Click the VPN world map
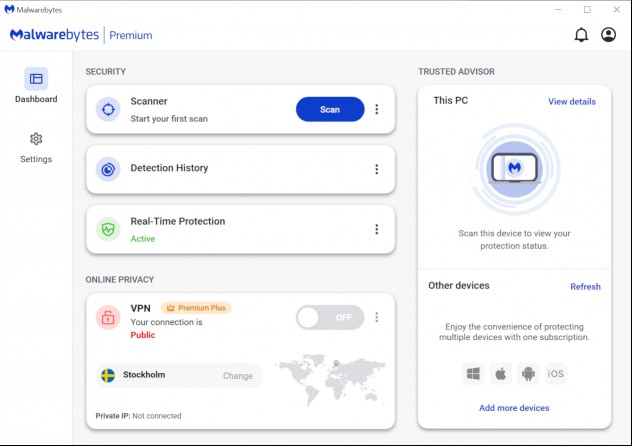 [x=331, y=380]
